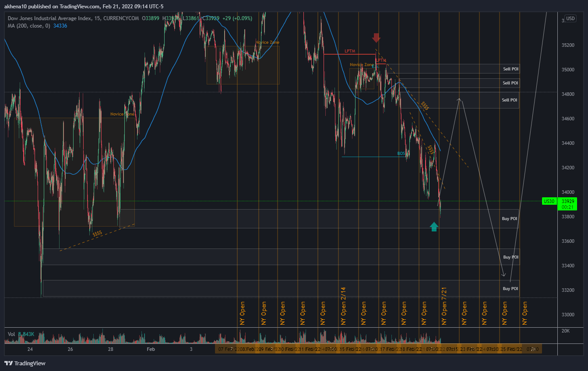Click the long red LPTM label

(350, 51)
